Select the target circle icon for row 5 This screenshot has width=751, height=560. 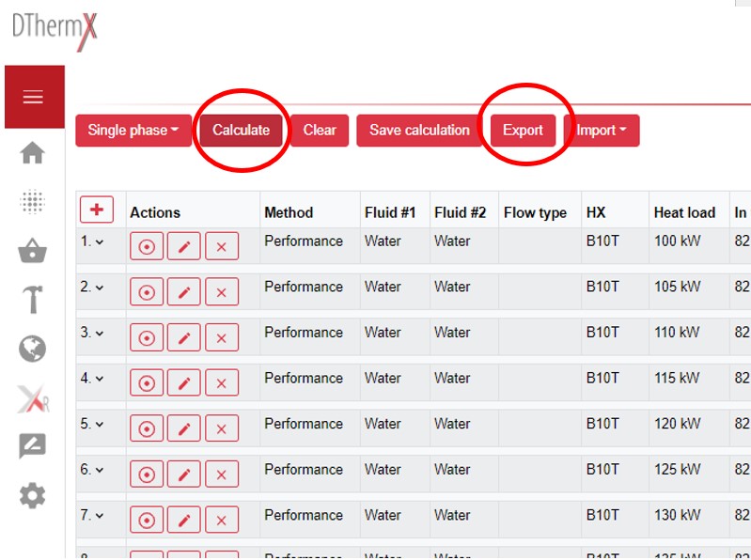pyautogui.click(x=147, y=428)
